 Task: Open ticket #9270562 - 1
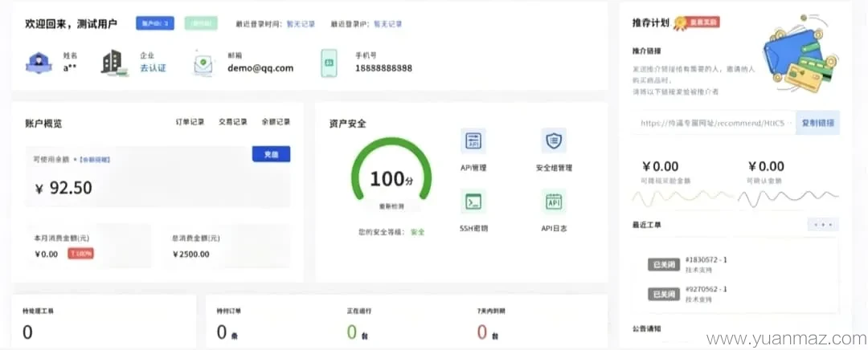click(706, 289)
